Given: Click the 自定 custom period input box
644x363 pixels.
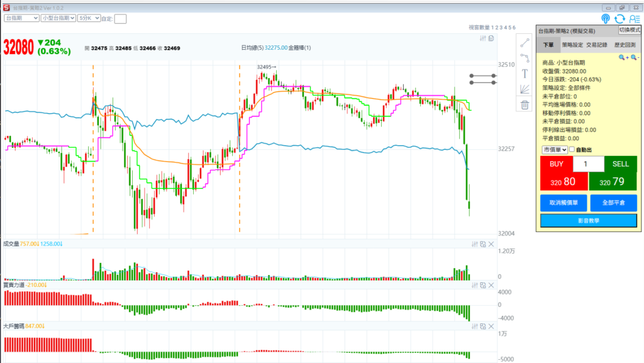Looking at the screenshot, I should point(120,19).
